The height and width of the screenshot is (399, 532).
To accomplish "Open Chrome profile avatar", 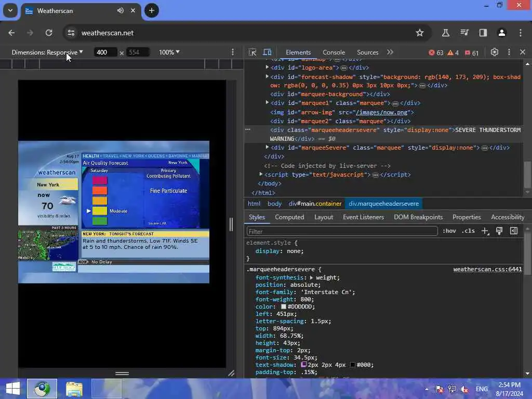I will (x=502, y=33).
